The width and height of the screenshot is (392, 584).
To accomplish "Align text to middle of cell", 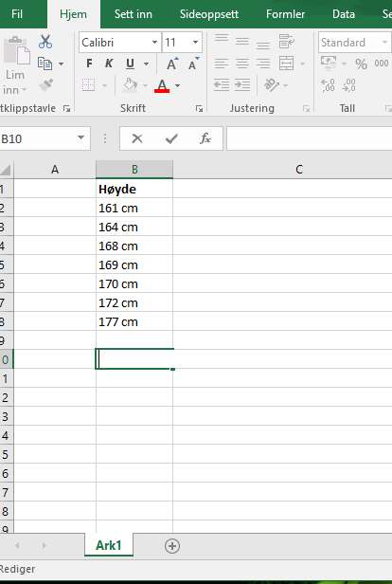I will click(242, 42).
